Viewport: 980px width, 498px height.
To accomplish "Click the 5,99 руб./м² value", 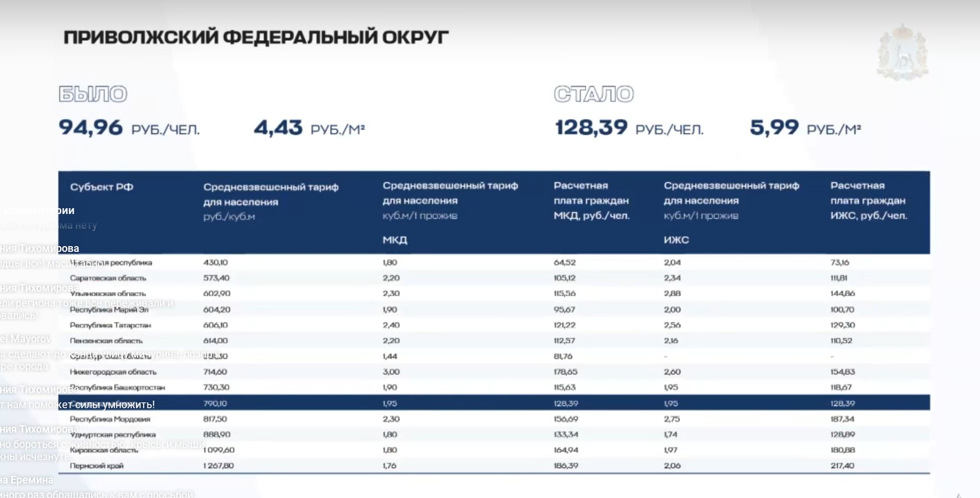I will [805, 128].
